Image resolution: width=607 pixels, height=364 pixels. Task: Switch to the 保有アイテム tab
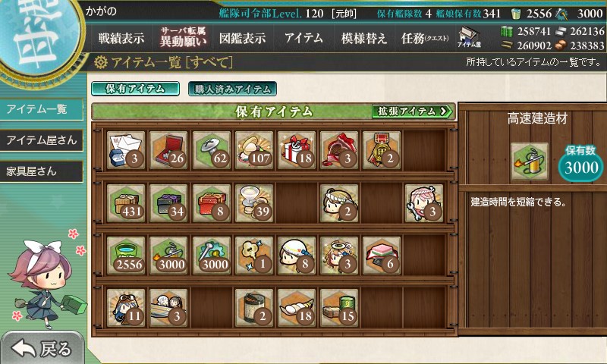point(135,89)
